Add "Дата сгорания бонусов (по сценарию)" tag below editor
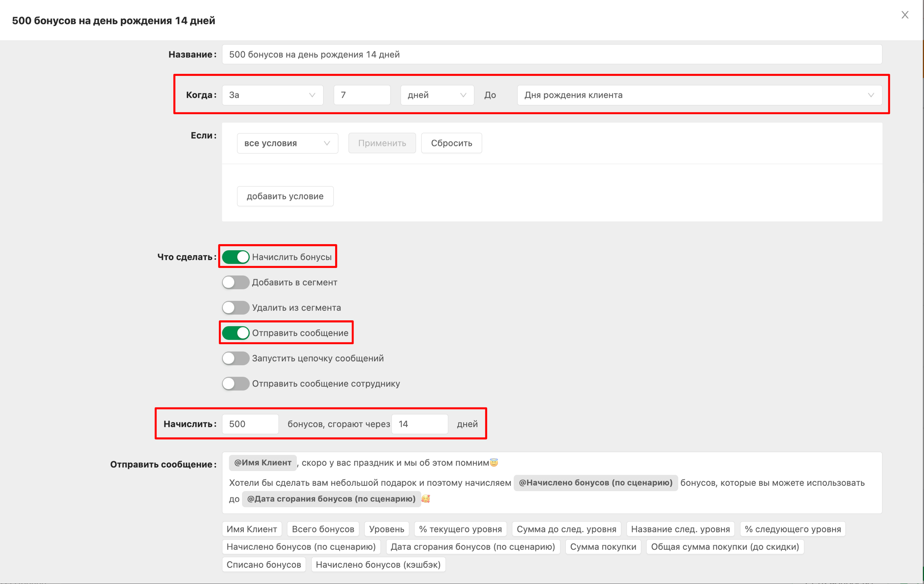The height and width of the screenshot is (584, 924). (x=473, y=546)
